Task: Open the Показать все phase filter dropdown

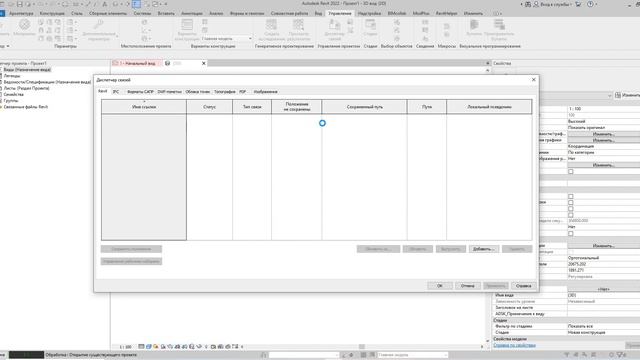Action: (x=603, y=326)
